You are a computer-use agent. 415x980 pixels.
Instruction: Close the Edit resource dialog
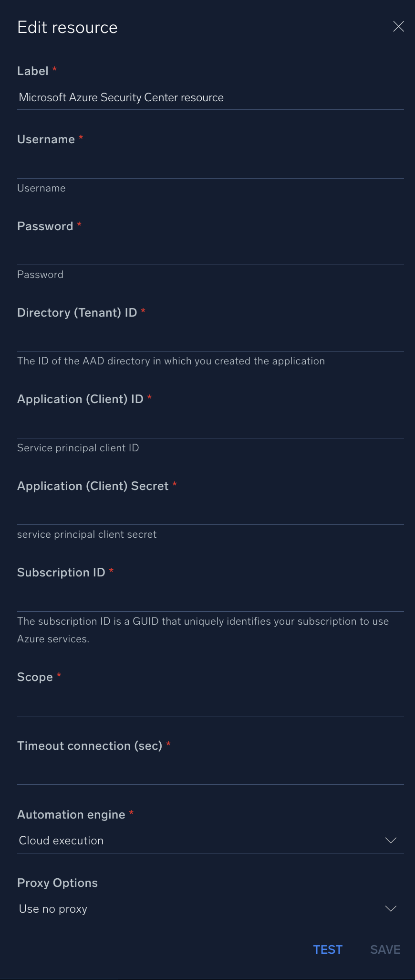pyautogui.click(x=399, y=26)
